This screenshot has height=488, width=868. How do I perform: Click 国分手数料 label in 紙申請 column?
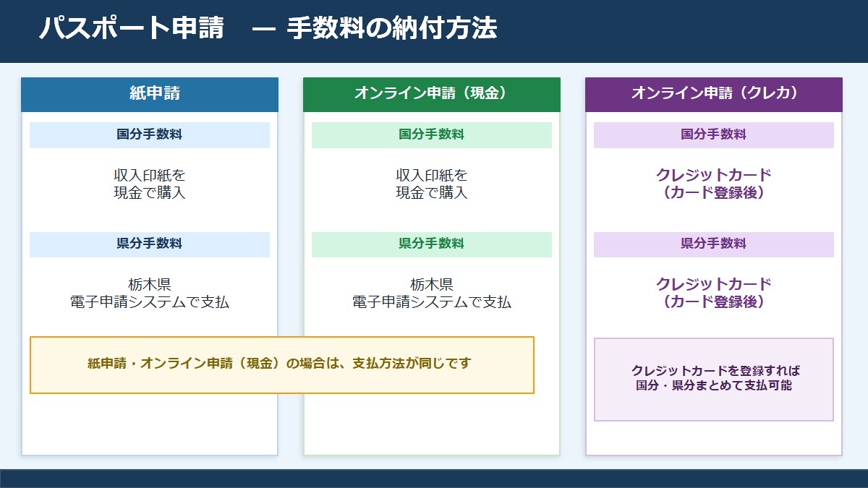[x=150, y=134]
